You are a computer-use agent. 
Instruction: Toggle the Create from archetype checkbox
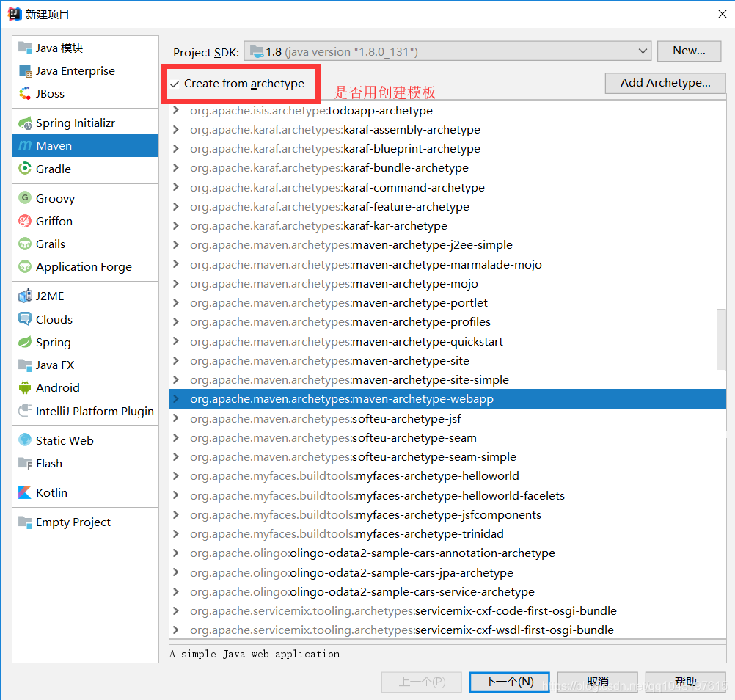pos(175,84)
